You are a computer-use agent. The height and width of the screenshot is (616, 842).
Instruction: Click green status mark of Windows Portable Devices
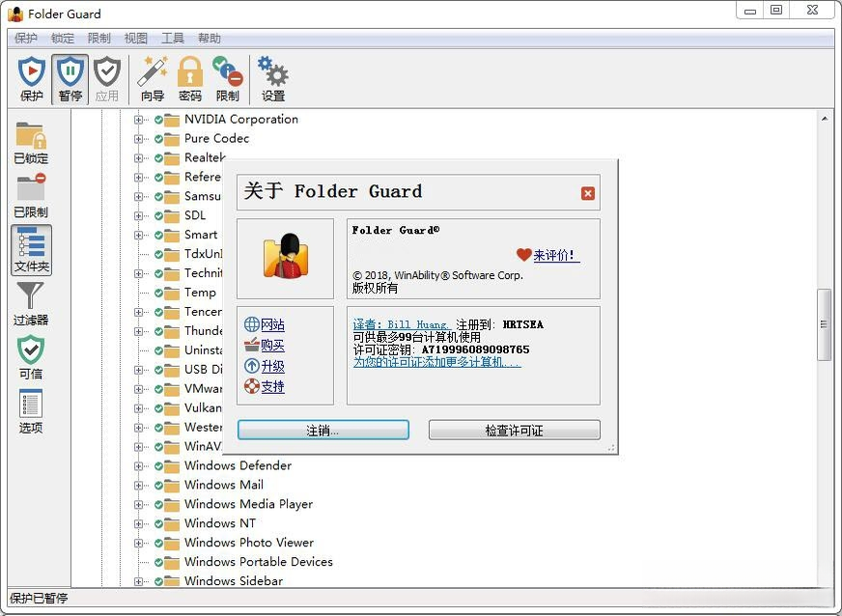pos(158,562)
